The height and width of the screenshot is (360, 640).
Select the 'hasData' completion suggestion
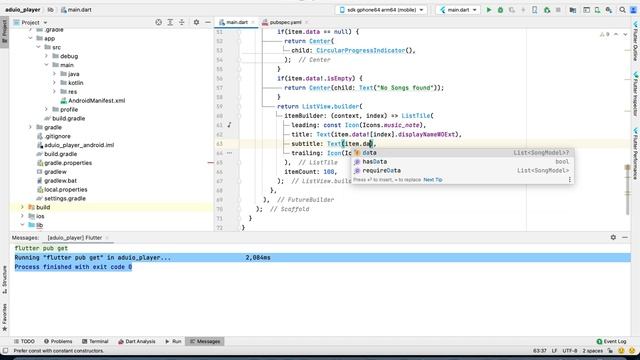[x=462, y=162]
